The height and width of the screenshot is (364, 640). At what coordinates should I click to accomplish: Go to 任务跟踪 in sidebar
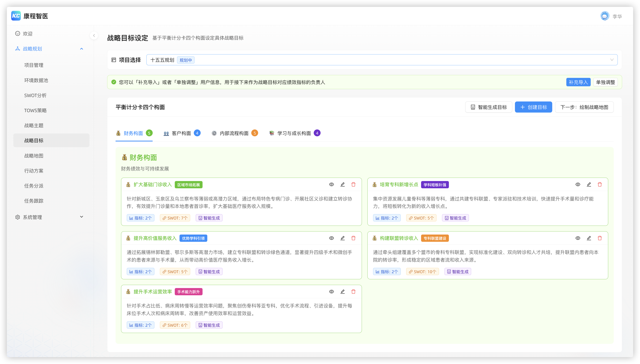click(51, 201)
